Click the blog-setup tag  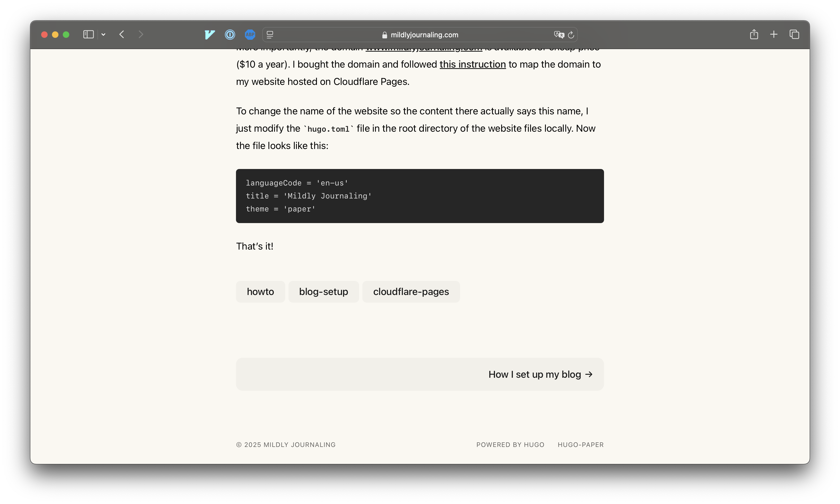point(323,292)
